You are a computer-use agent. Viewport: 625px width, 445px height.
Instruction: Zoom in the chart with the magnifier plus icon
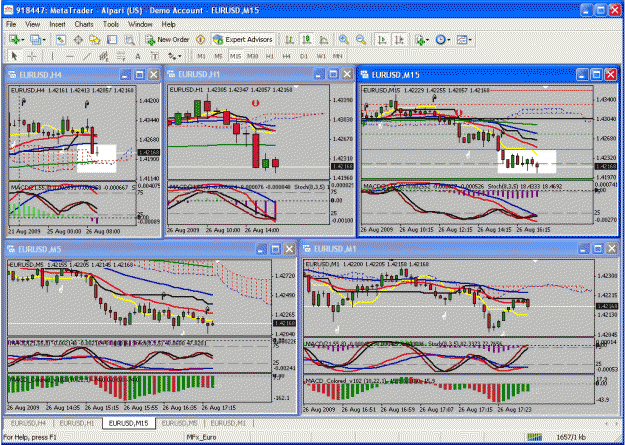344,40
